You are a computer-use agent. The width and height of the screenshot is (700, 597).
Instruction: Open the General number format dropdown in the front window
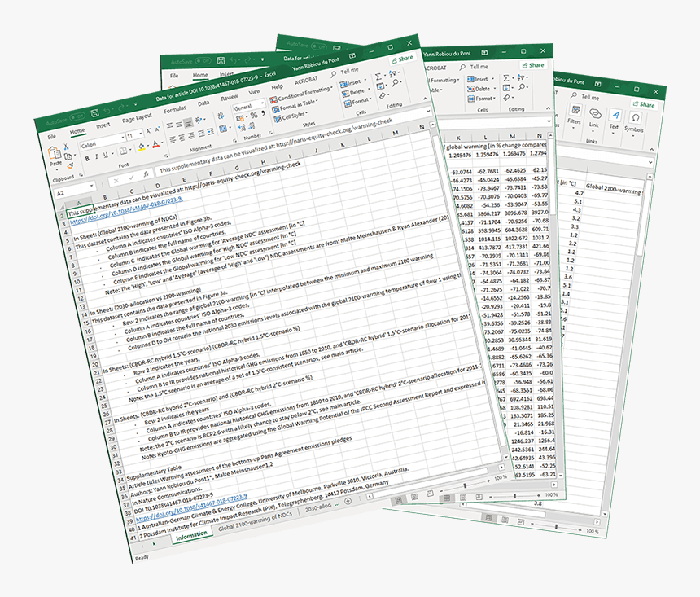tap(261, 103)
